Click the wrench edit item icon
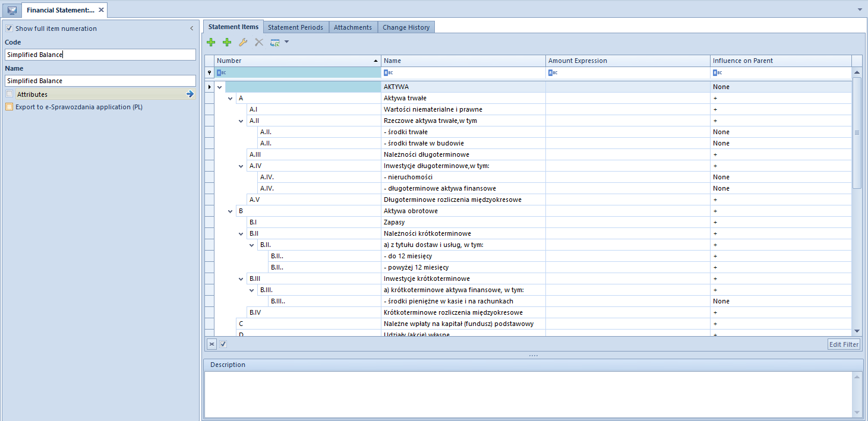The width and height of the screenshot is (868, 421). tap(243, 42)
